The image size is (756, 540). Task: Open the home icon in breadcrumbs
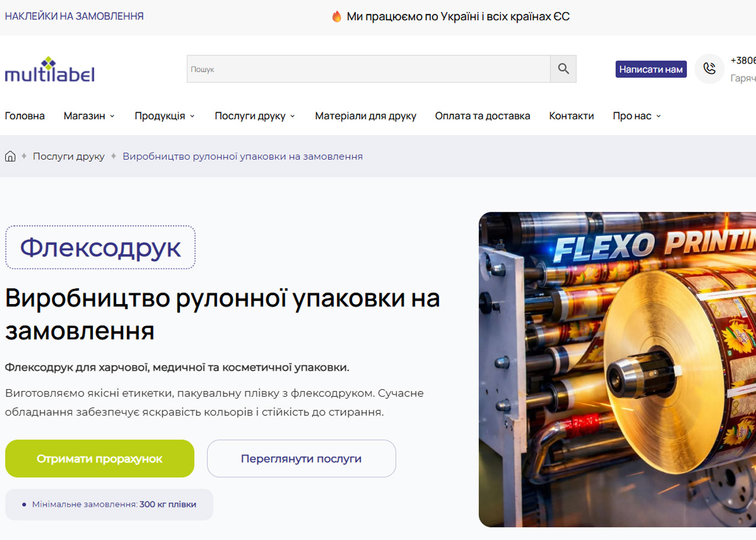pos(10,157)
